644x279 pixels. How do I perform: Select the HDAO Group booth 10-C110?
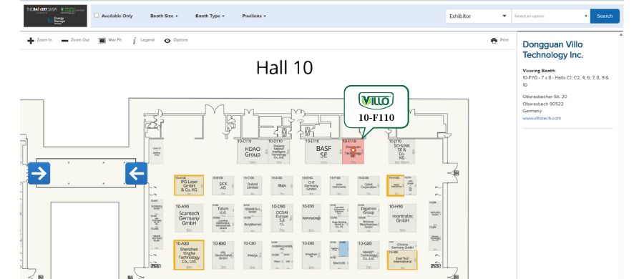click(253, 152)
